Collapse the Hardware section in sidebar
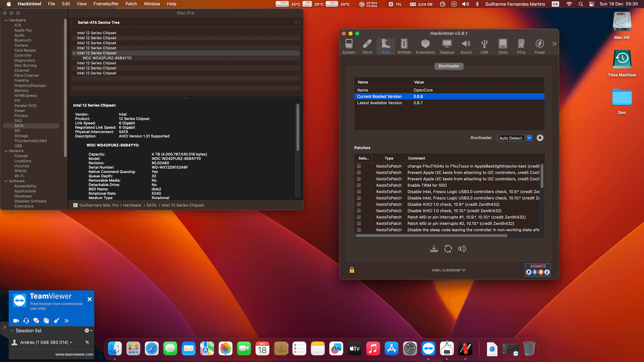The width and height of the screenshot is (644, 362). point(6,20)
